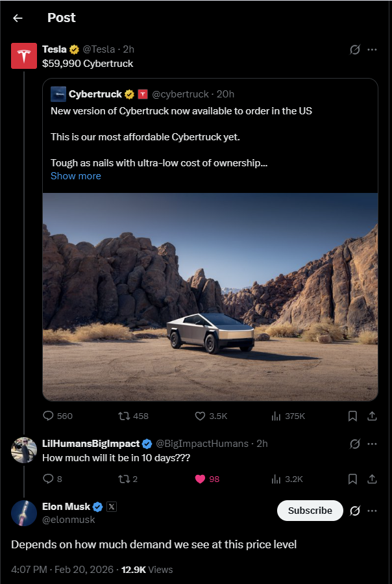Like Tesla's post with 3.5K likes
The width and height of the screenshot is (392, 584).
201,416
